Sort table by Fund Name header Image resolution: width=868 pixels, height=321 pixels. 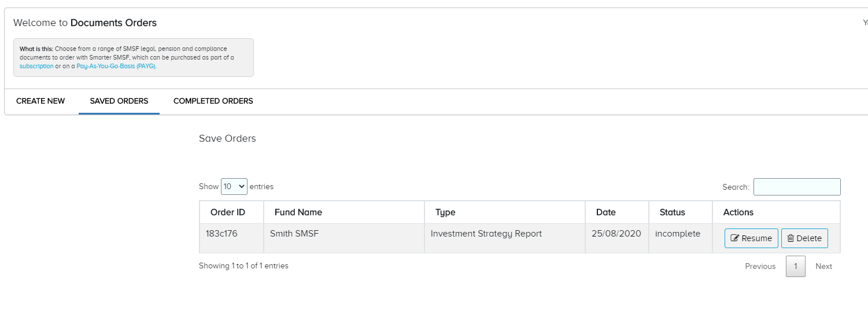pos(298,212)
